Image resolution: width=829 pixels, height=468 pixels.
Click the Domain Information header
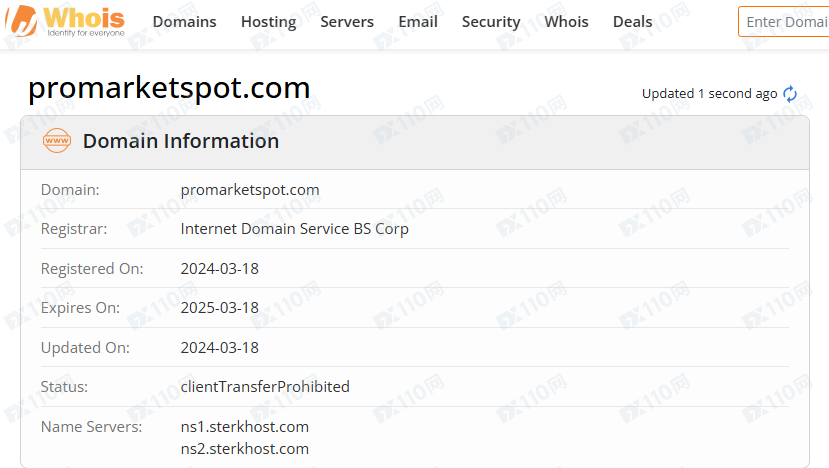[x=181, y=141]
